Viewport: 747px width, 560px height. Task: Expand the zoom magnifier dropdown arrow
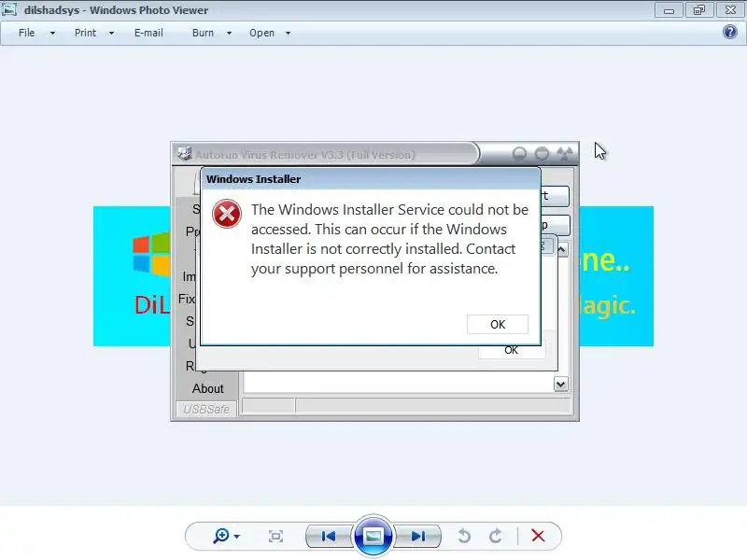[x=237, y=537]
